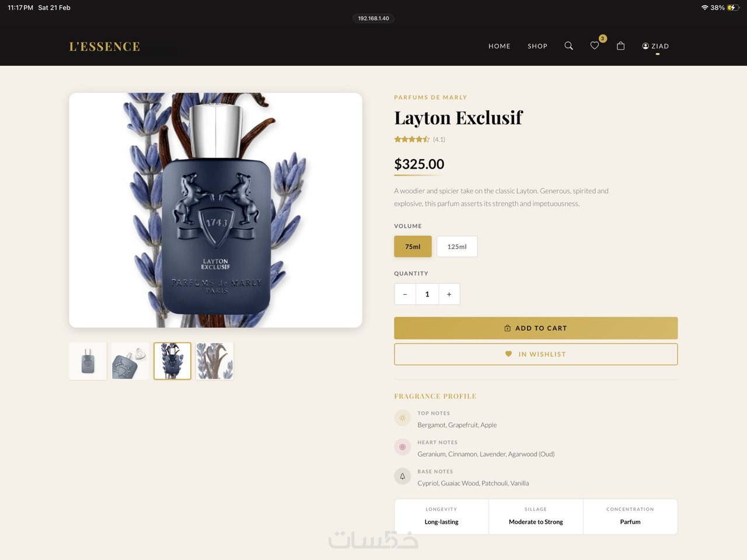Click the quantity number field
Image resolution: width=747 pixels, height=560 pixels.
pos(427,294)
